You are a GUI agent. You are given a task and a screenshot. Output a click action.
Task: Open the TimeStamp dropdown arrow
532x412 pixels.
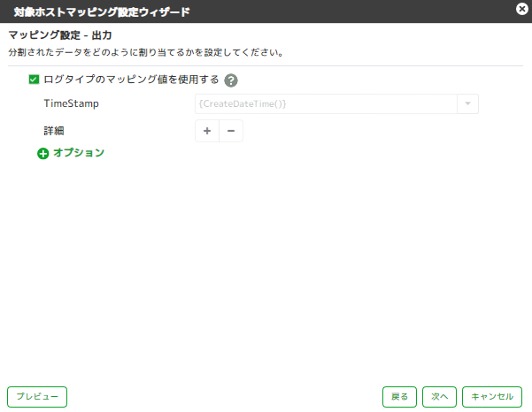pyautogui.click(x=467, y=103)
